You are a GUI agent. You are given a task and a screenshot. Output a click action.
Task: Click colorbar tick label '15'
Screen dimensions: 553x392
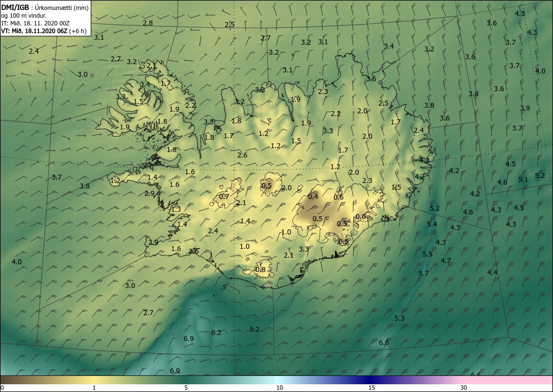point(372,388)
